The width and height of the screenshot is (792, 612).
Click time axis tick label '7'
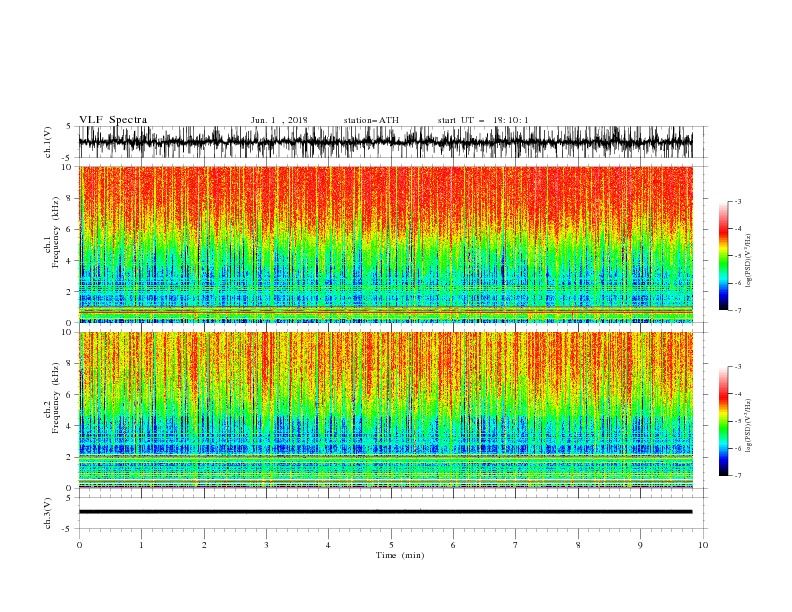[x=516, y=545]
